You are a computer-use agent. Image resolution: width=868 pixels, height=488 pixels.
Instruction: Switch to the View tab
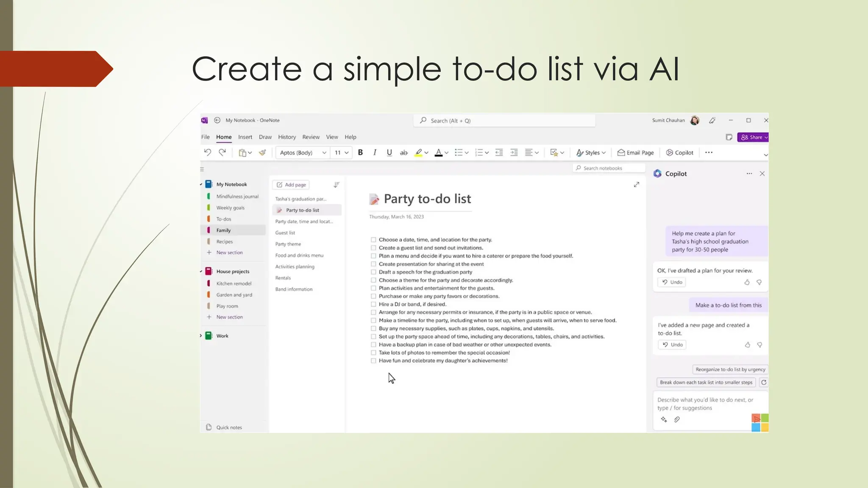(x=332, y=137)
